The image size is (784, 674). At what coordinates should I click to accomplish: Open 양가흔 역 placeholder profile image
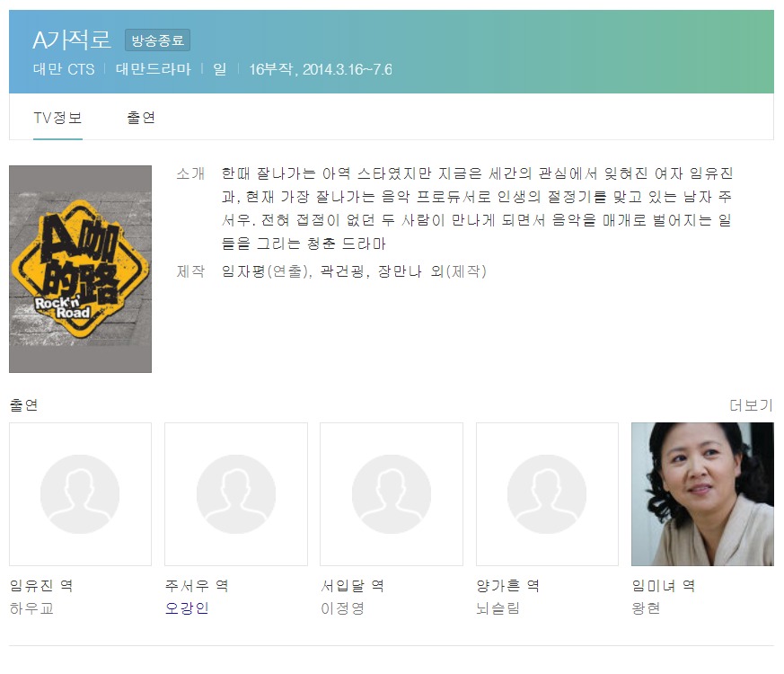[547, 494]
